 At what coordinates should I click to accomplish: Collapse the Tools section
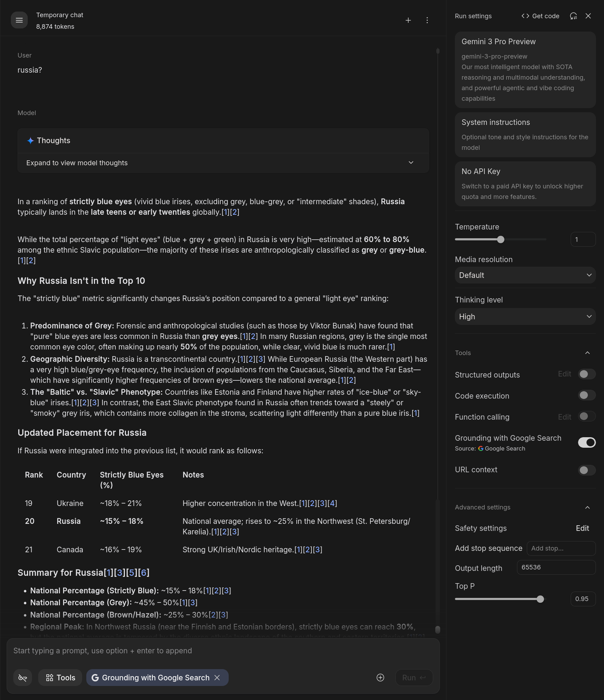pos(588,353)
